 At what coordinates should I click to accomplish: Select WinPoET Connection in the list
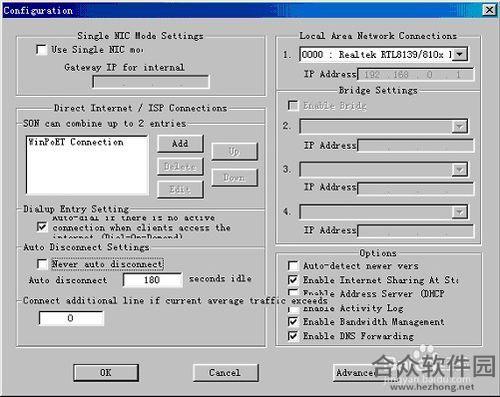76,142
